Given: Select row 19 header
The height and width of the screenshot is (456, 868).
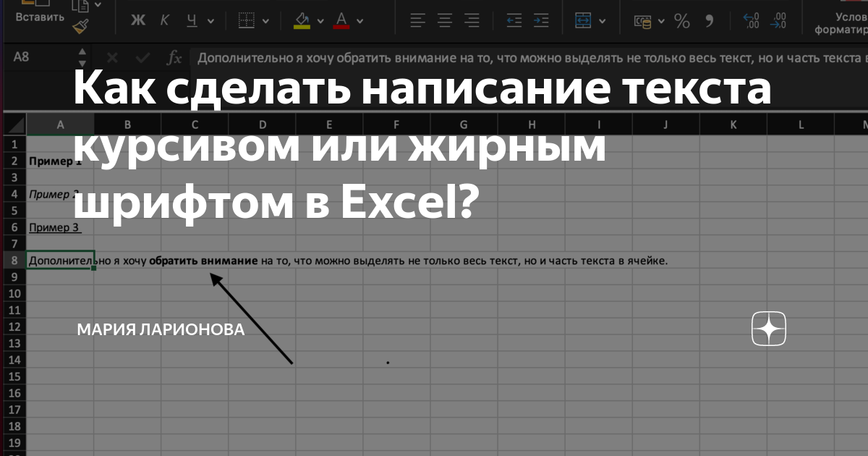Looking at the screenshot, I should (14, 443).
